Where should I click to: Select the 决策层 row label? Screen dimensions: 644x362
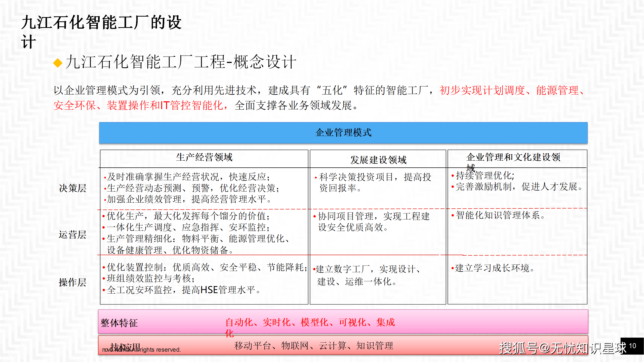point(73,188)
